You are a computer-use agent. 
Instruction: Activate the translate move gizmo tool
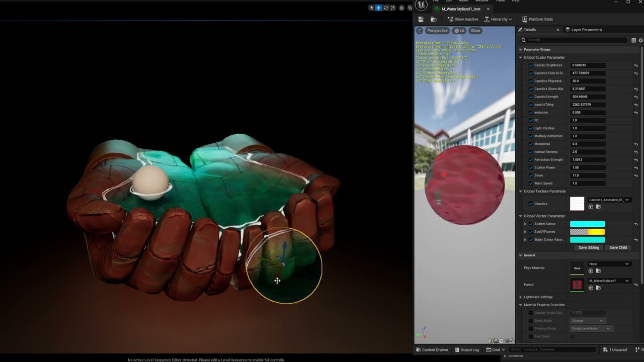coord(378,8)
